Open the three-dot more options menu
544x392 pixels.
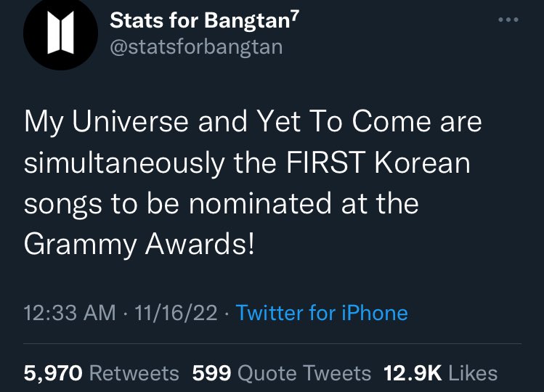pyautogui.click(x=508, y=20)
